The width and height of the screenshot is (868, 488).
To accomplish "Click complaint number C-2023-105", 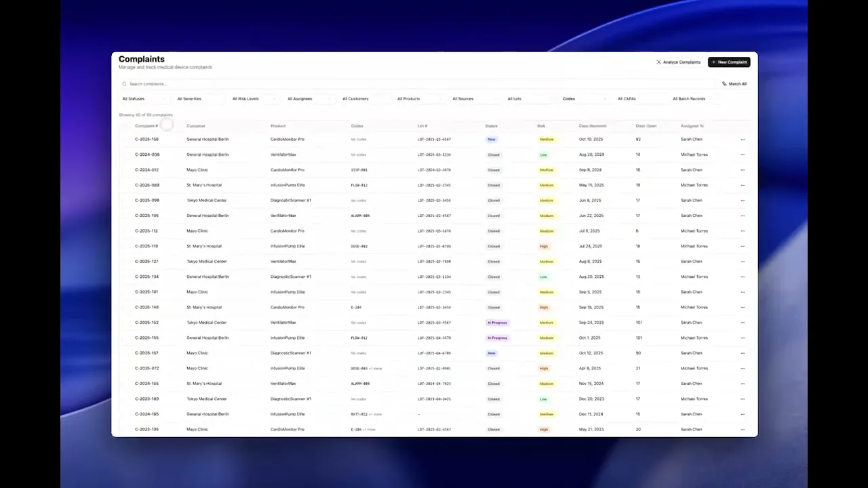I will pyautogui.click(x=146, y=429).
